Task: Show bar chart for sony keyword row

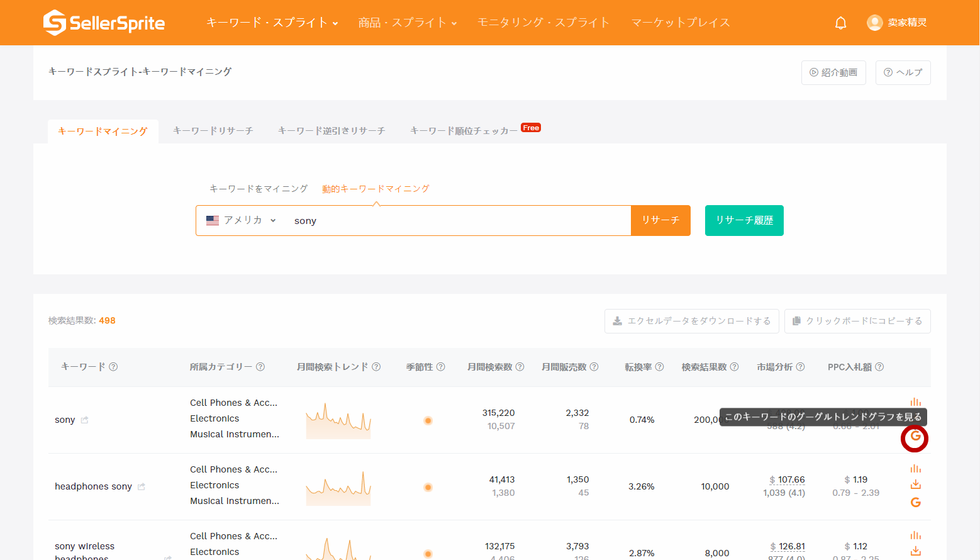Action: pos(915,401)
